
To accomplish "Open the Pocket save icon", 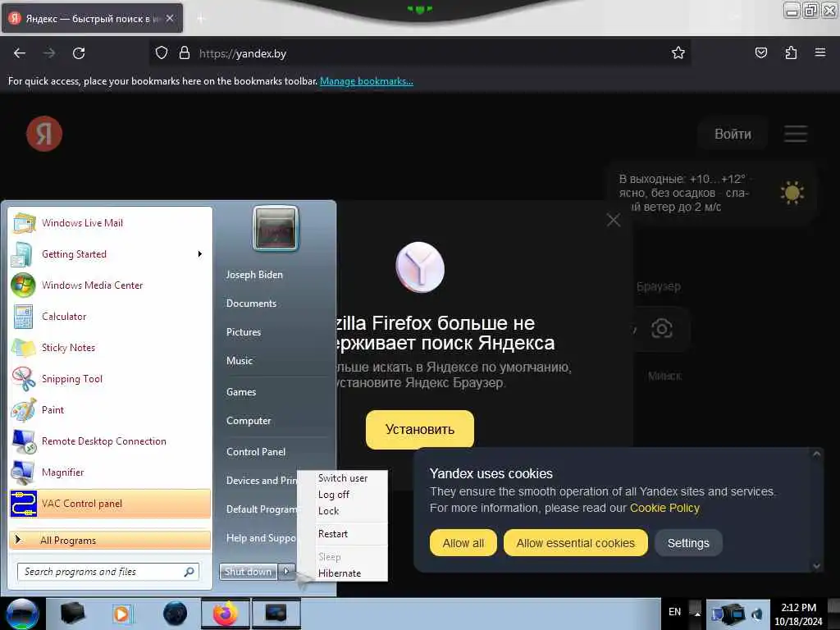I will 761,53.
